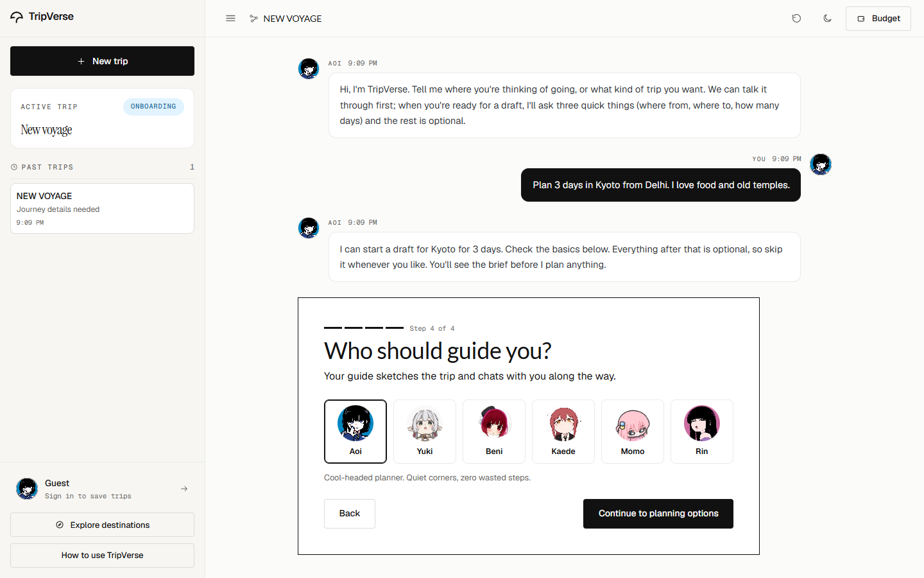
Task: Continue to planning options
Action: [x=658, y=514]
